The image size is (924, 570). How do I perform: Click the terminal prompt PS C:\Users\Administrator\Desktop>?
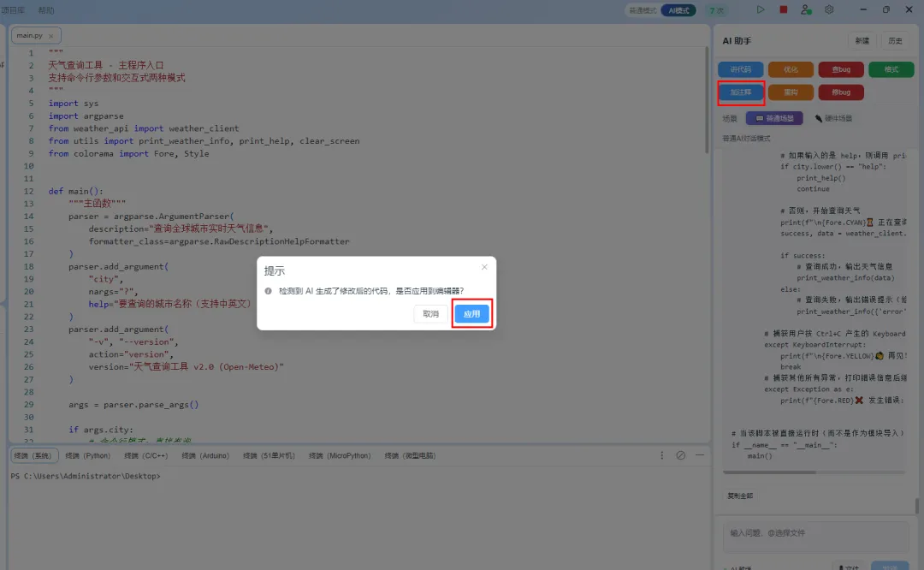(x=86, y=476)
